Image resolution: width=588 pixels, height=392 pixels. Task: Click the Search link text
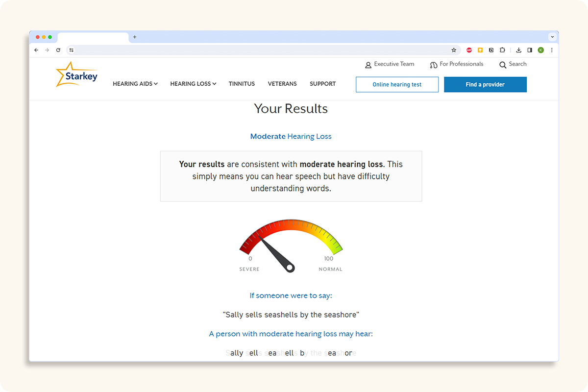click(x=517, y=64)
